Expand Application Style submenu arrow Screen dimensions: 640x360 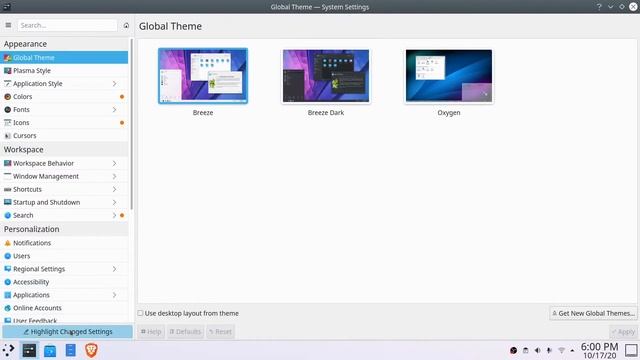click(114, 84)
